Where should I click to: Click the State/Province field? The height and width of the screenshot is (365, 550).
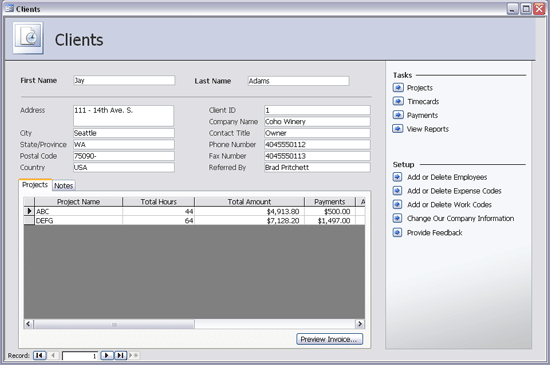point(124,144)
